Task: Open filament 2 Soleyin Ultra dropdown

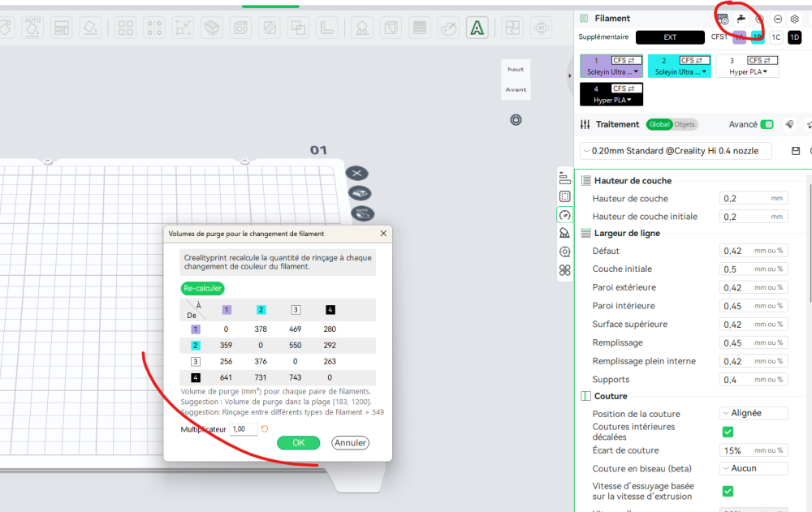Action: (x=680, y=72)
